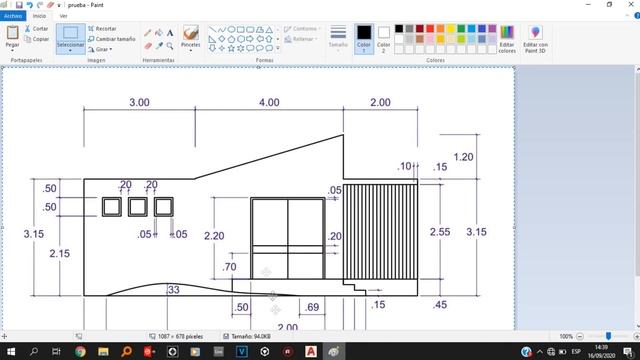Click the zoom out minus button
640x360 pixels.
tap(580, 336)
